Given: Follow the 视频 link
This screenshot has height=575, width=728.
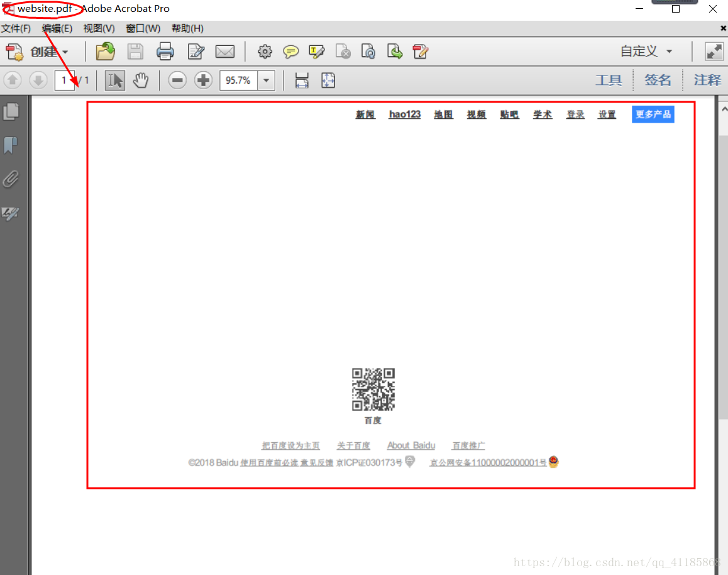Looking at the screenshot, I should click(x=477, y=114).
